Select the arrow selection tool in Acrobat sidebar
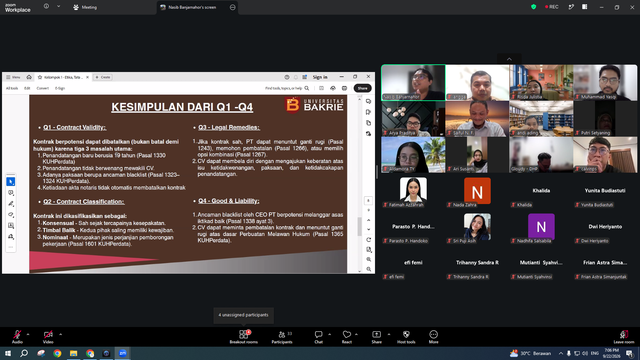640x360 pixels. click(11, 182)
